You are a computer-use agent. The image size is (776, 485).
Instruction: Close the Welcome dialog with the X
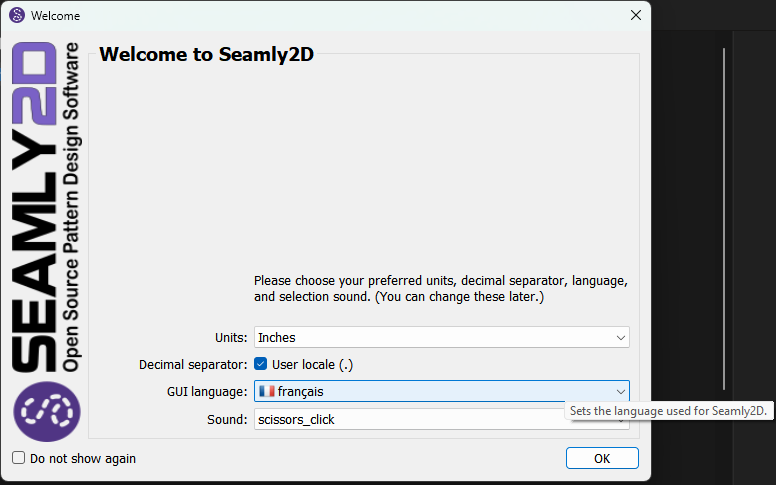click(635, 15)
